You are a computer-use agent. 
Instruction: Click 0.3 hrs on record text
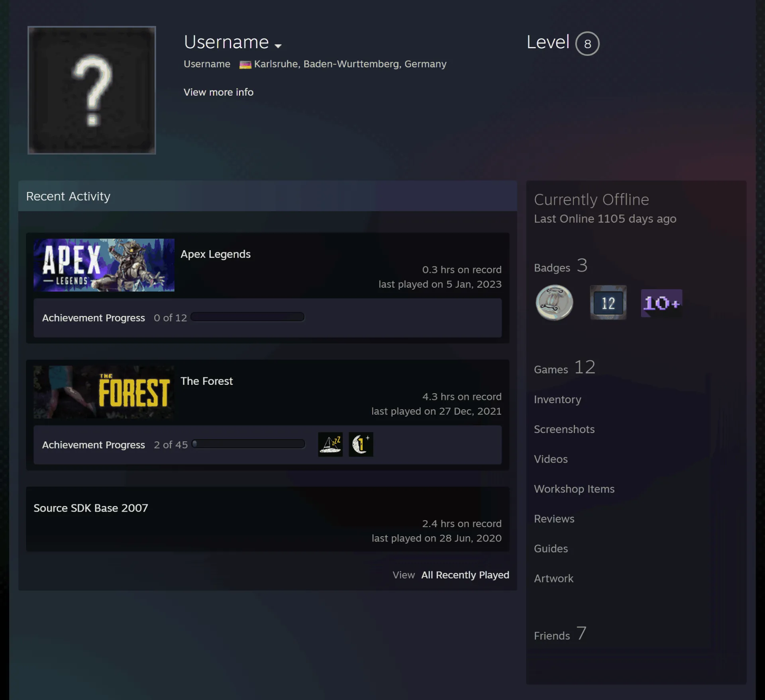coord(462,270)
